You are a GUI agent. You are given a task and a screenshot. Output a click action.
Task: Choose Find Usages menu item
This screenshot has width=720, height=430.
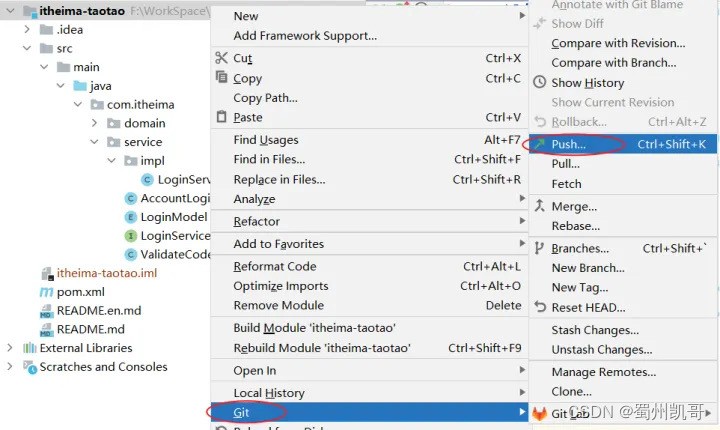266,140
